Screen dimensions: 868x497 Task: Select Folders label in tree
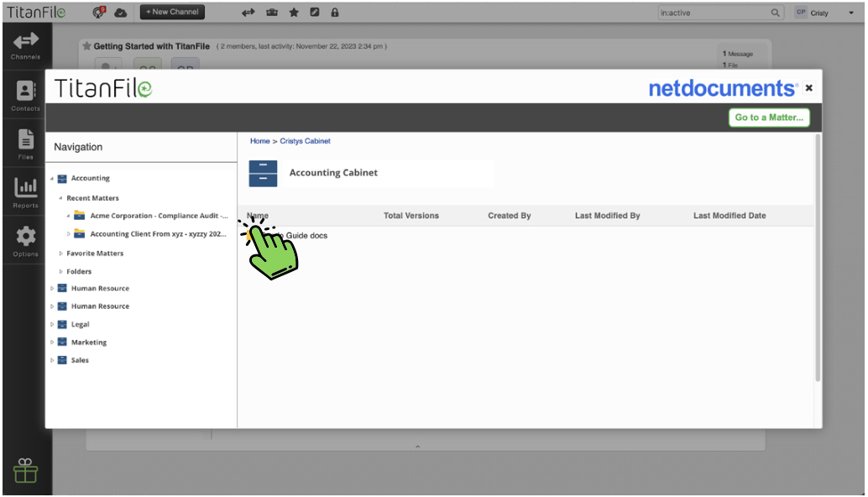(x=79, y=272)
